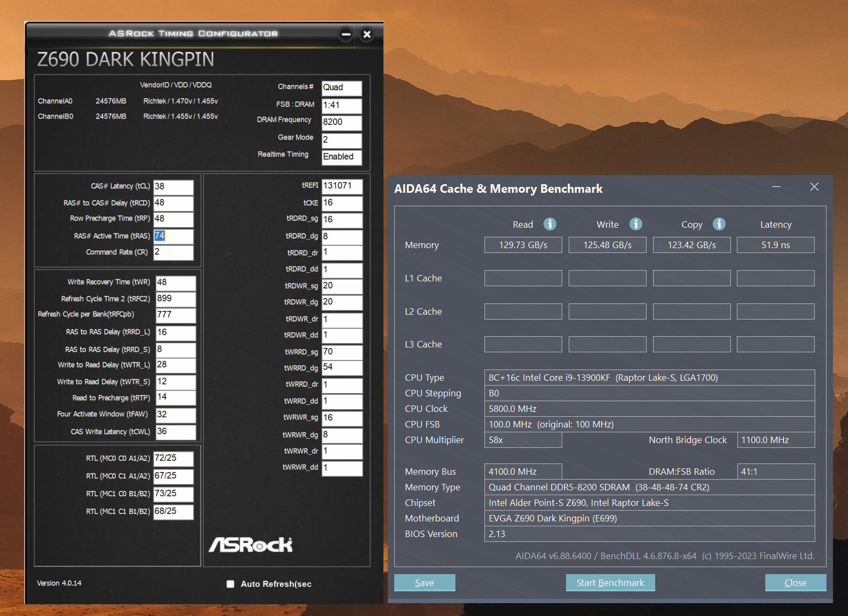Click the Read info icon
This screenshot has width=848, height=616.
tap(549, 224)
